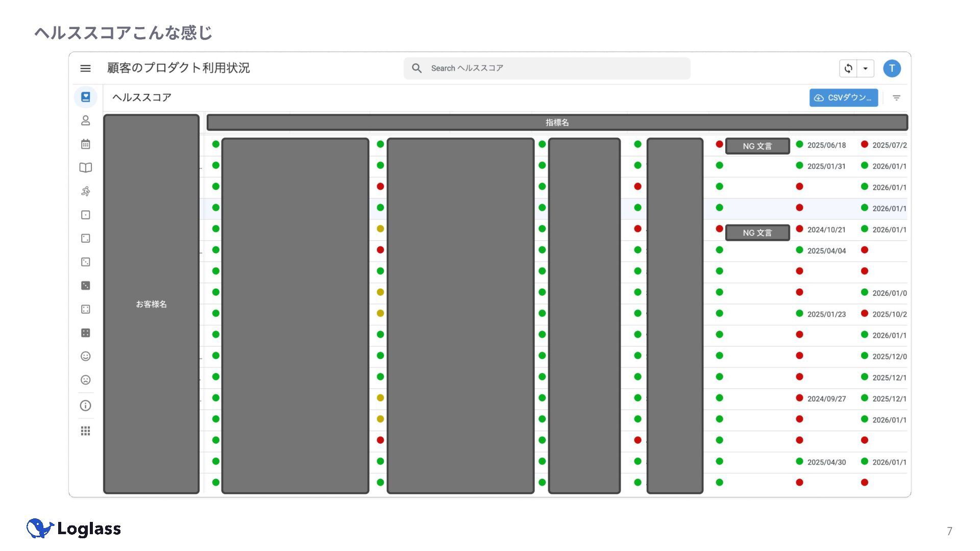Open the calendar icon in sidebar

(85, 144)
